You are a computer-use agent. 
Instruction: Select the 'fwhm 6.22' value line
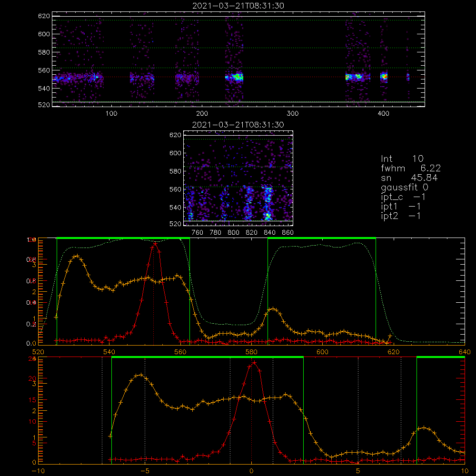coord(411,168)
